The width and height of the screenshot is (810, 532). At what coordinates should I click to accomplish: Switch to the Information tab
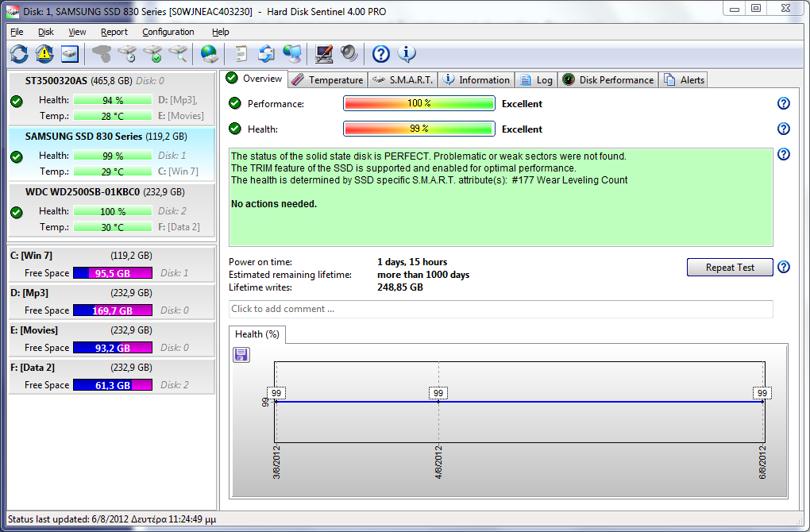point(476,80)
